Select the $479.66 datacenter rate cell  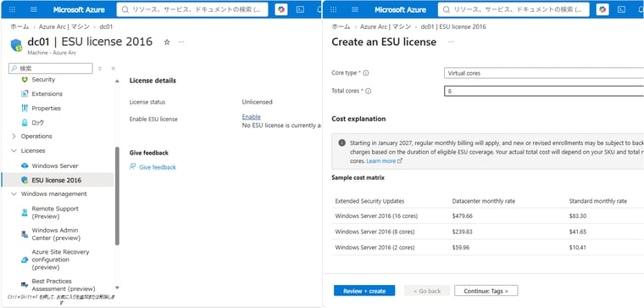[x=462, y=216]
